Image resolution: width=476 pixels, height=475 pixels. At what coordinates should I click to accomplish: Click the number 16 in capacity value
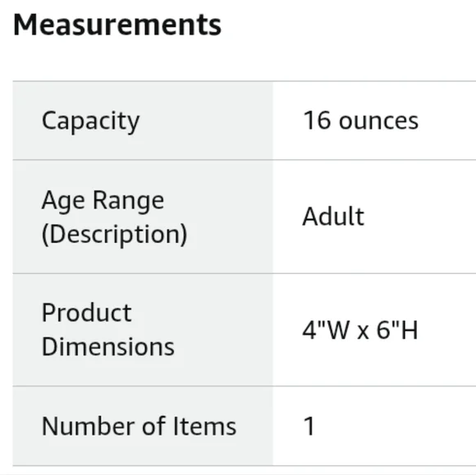pyautogui.click(x=317, y=121)
